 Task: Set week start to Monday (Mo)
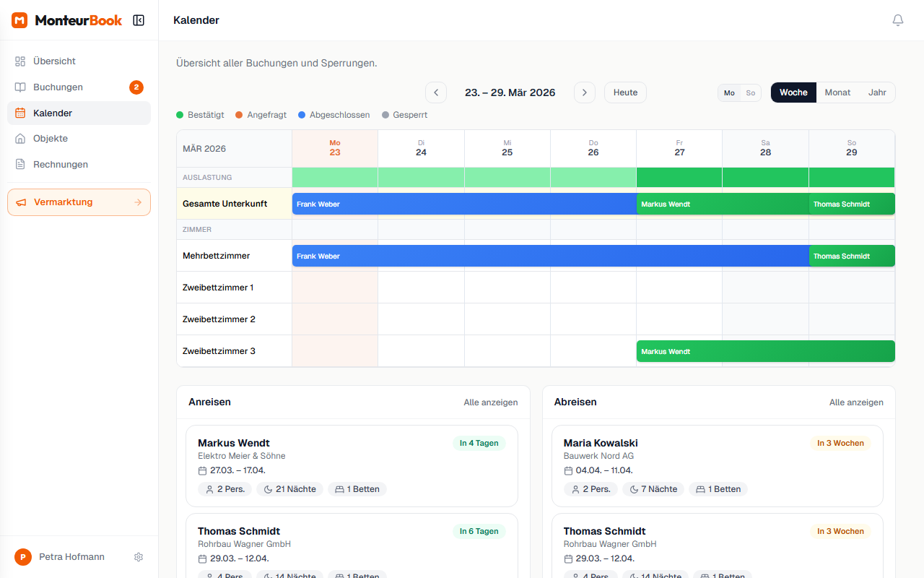(x=729, y=93)
